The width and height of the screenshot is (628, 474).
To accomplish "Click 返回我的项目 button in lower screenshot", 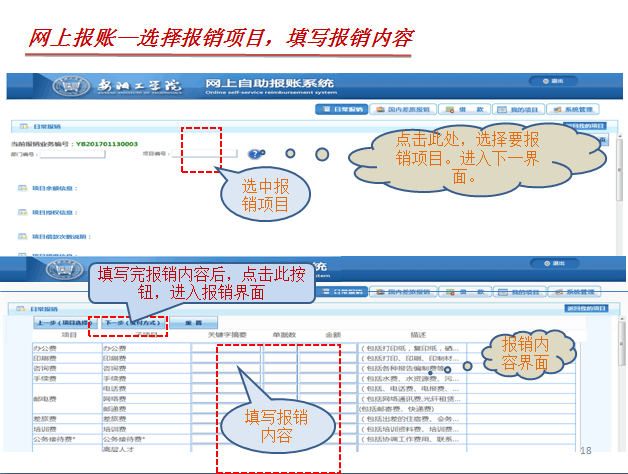I will (585, 311).
